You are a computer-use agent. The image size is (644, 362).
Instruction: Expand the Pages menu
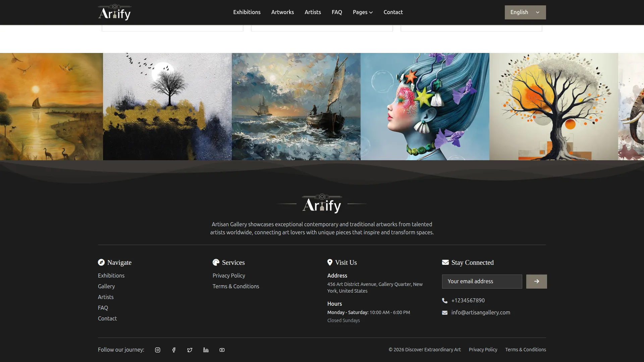tap(363, 12)
